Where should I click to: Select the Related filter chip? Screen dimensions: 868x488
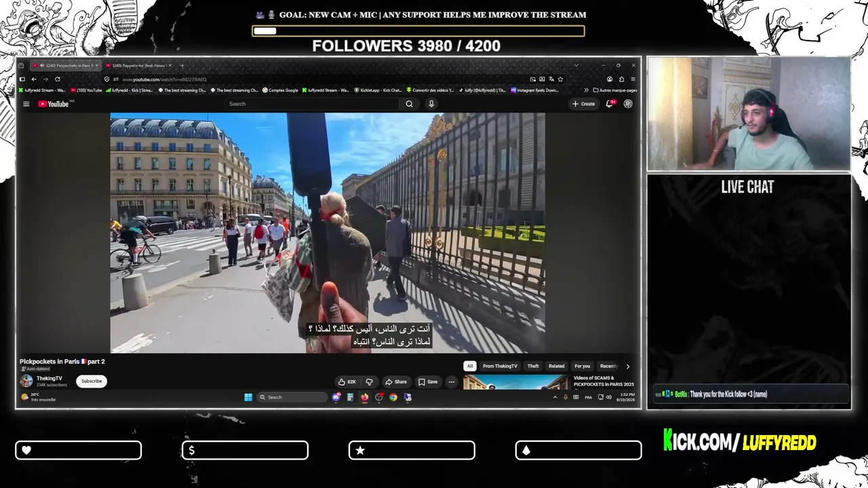[557, 366]
